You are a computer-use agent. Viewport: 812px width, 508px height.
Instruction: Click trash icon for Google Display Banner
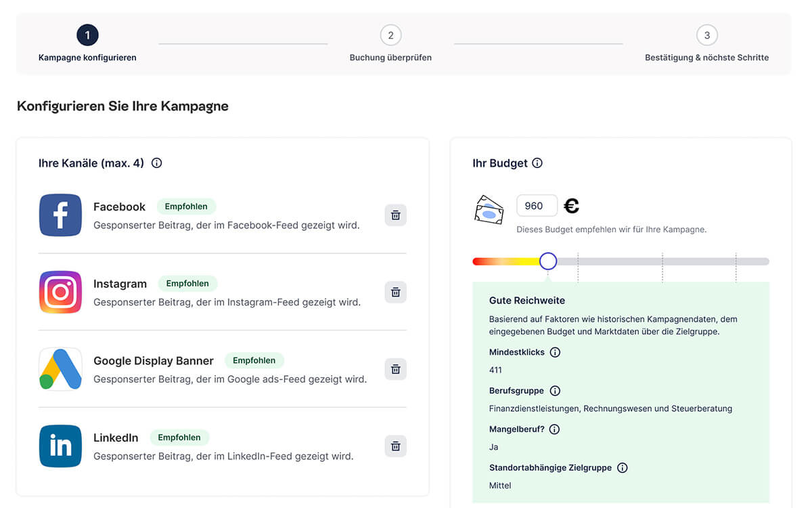pos(396,369)
